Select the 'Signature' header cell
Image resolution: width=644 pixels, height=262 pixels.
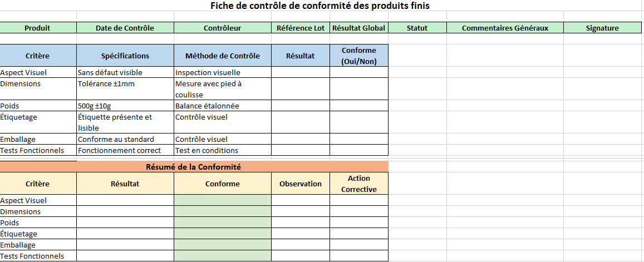pos(602,28)
